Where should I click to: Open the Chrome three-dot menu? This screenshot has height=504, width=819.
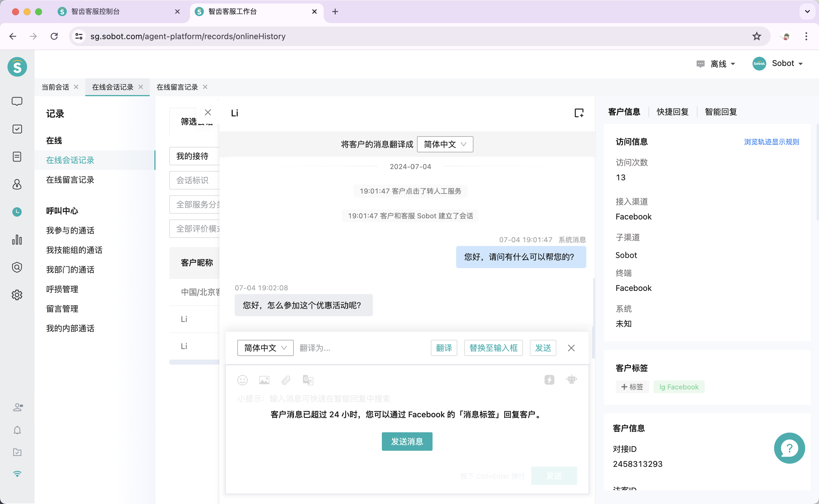click(806, 36)
